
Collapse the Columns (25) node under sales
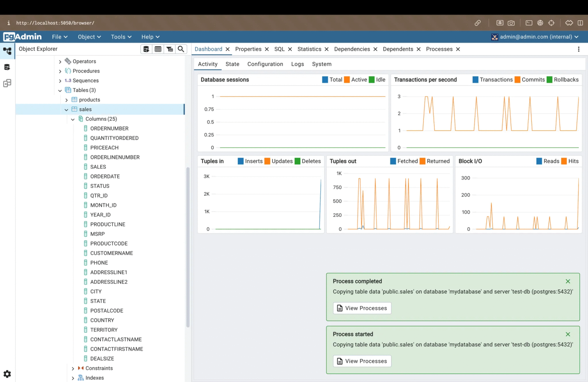coord(73,119)
